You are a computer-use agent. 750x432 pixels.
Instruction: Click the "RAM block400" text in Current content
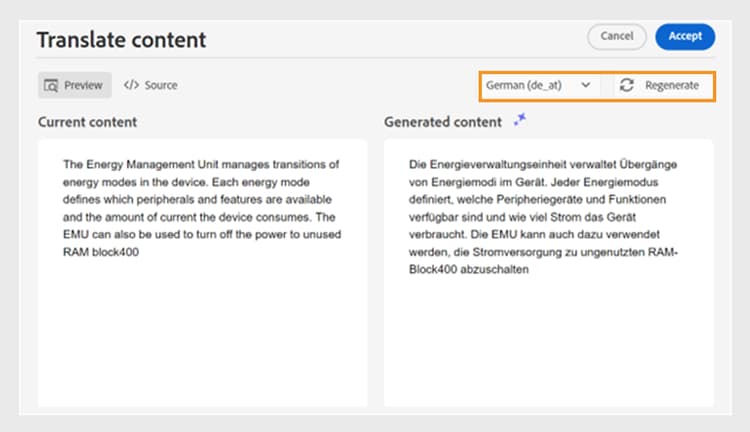(100, 254)
